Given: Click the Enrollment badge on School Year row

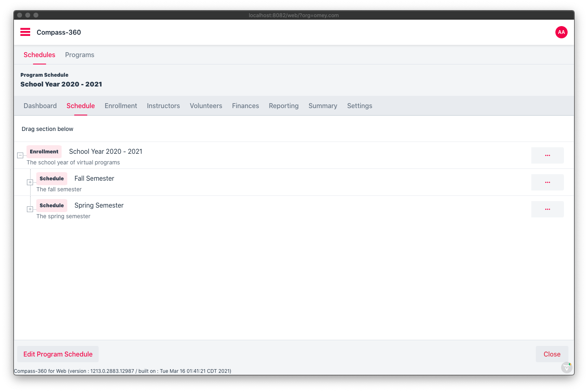Looking at the screenshot, I should point(44,152).
